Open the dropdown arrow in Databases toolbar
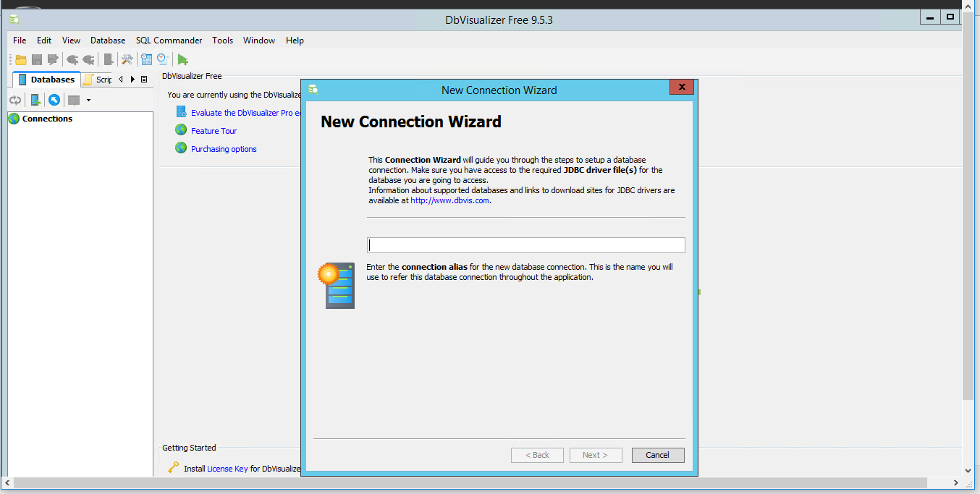This screenshot has width=980, height=494. click(88, 100)
